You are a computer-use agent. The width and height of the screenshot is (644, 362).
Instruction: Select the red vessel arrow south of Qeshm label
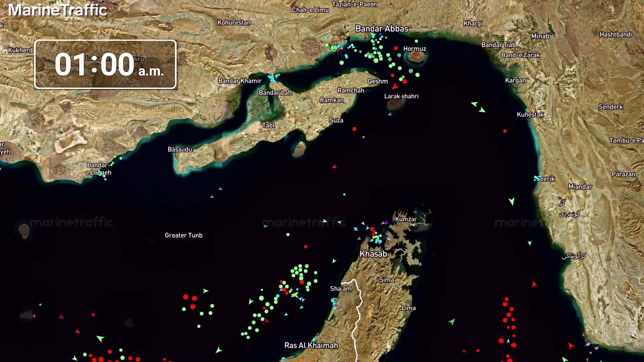[x=395, y=87]
